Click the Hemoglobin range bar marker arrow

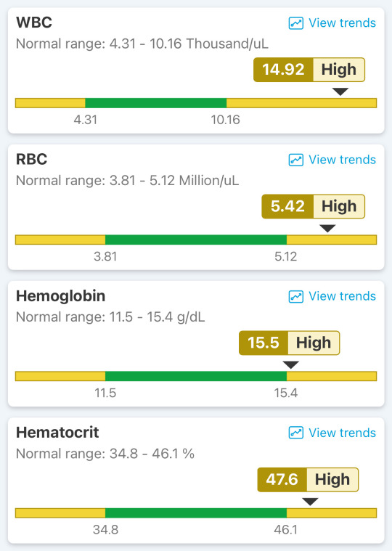291,364
